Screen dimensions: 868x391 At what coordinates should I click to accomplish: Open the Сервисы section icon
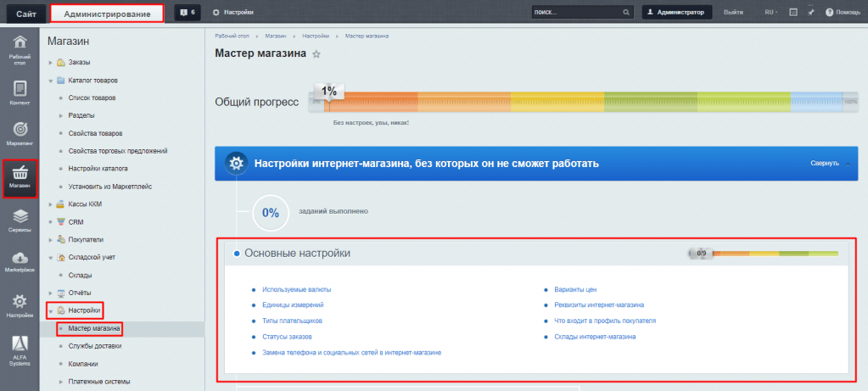(x=20, y=221)
